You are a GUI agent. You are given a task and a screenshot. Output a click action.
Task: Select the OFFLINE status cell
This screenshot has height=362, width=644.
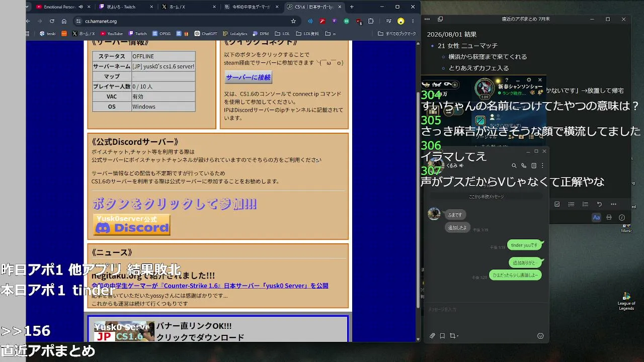tap(164, 56)
